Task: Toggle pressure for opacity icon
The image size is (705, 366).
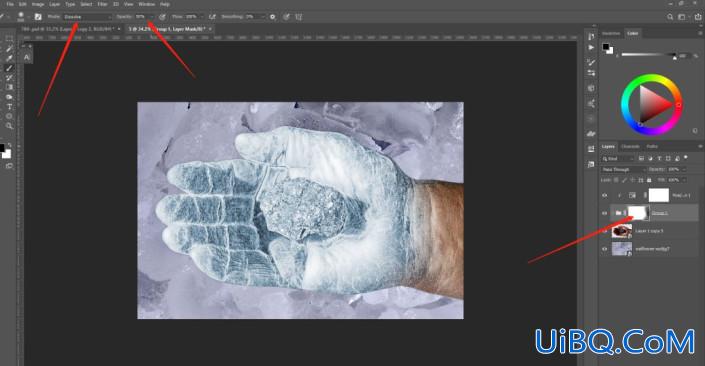Action: pos(162,17)
